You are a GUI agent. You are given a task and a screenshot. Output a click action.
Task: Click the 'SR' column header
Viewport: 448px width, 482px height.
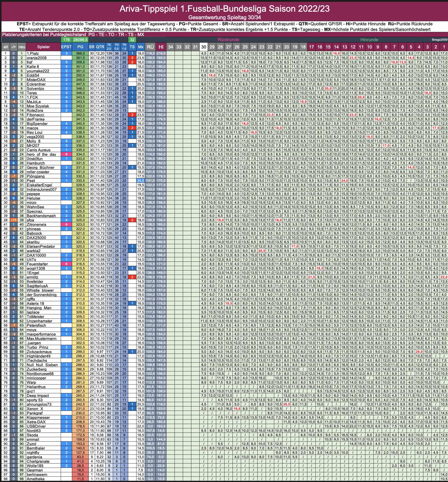pos(92,47)
